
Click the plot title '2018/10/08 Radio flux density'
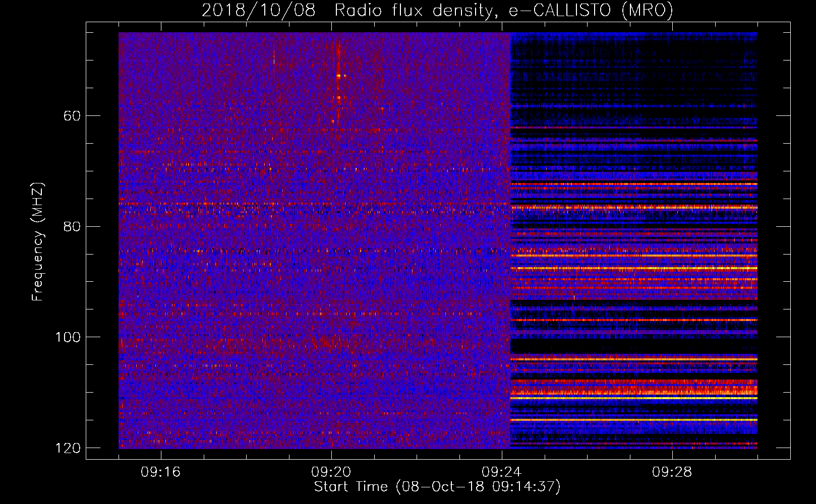(x=437, y=10)
